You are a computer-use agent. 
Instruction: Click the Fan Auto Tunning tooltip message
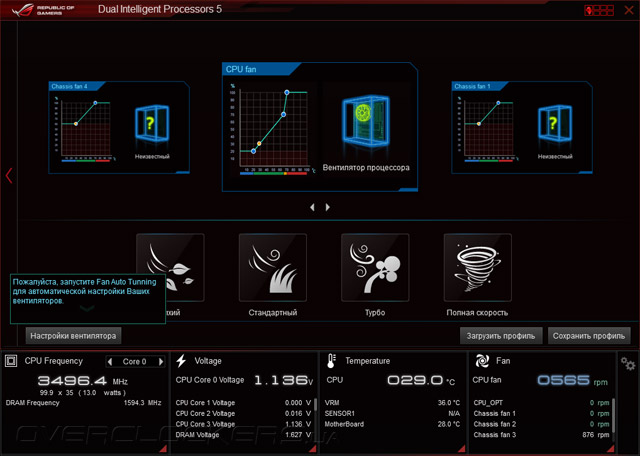tap(88, 299)
